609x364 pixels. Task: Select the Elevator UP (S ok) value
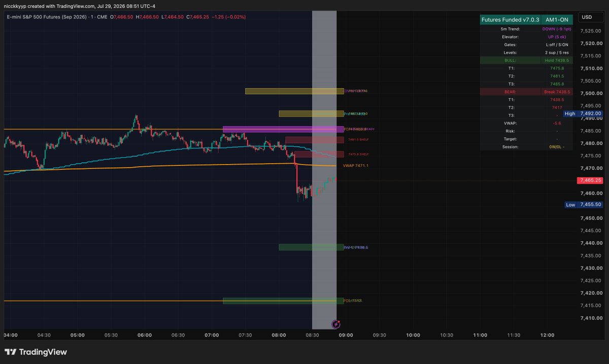[x=557, y=37]
